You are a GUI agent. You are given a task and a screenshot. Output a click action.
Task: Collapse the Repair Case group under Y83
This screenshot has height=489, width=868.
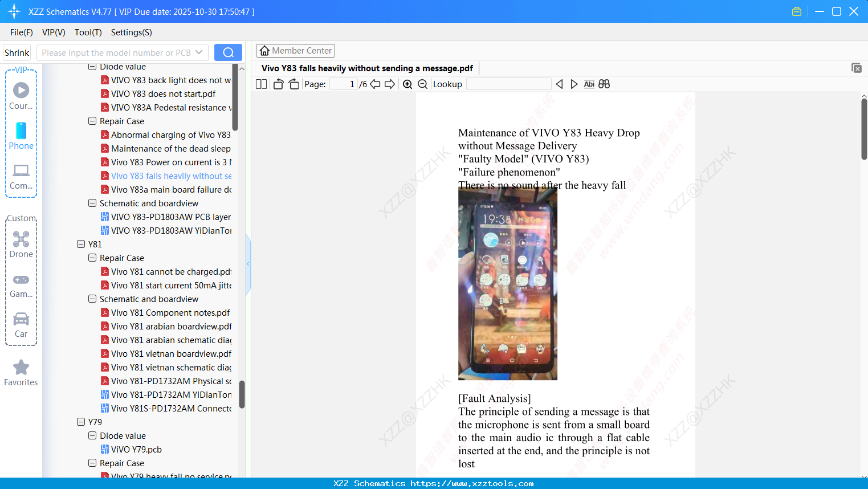coord(92,121)
